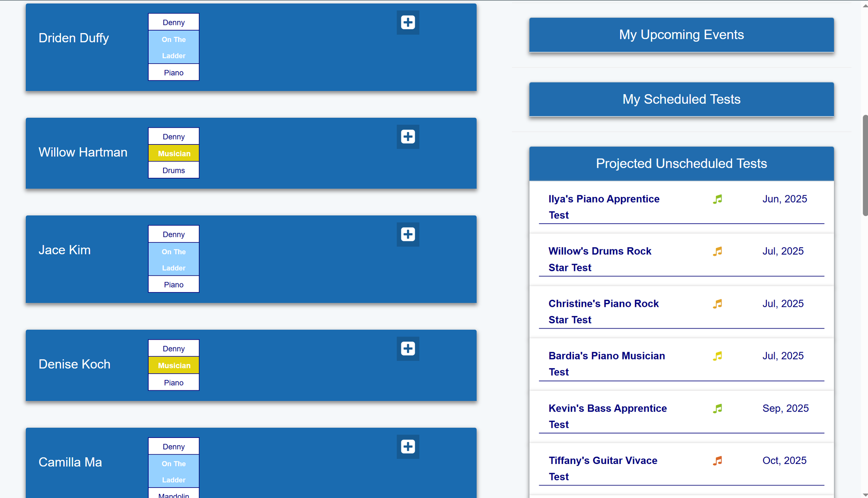Image resolution: width=868 pixels, height=498 pixels.
Task: Click Driden Duffy student name
Action: [x=74, y=38]
